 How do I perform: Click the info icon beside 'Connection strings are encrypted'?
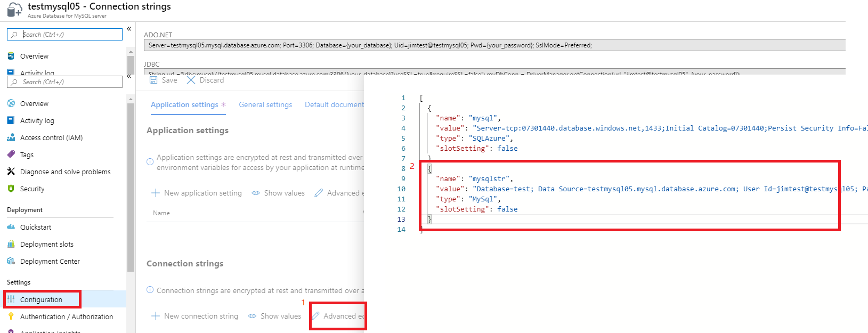click(x=150, y=290)
